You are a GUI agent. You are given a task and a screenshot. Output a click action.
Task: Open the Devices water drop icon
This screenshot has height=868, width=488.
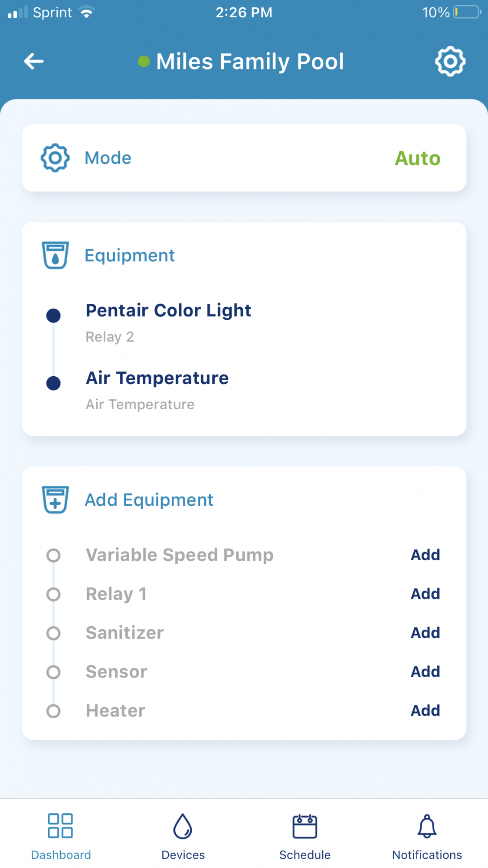tap(183, 826)
